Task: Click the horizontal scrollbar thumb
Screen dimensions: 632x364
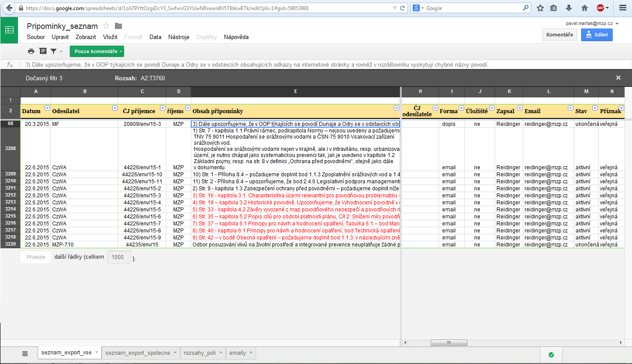Action: coord(449,343)
